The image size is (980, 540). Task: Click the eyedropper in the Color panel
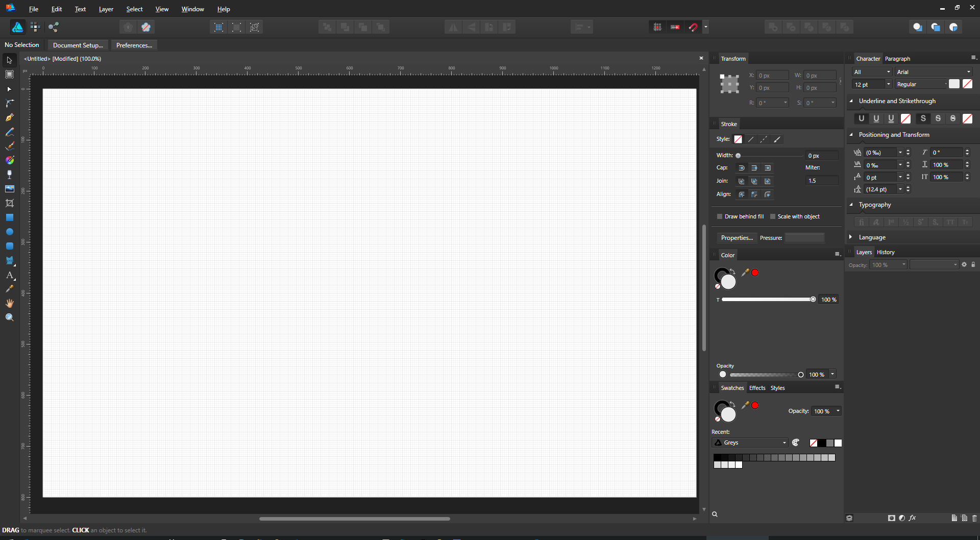point(745,273)
